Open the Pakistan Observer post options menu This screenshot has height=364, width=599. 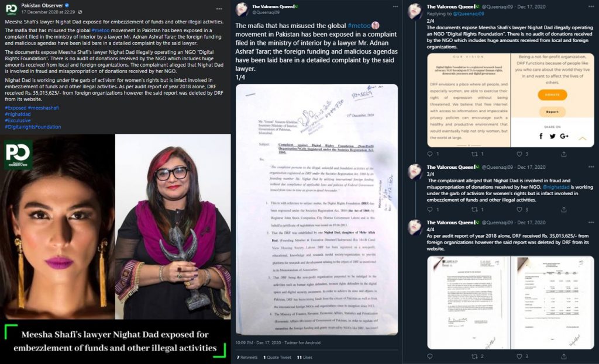click(219, 8)
